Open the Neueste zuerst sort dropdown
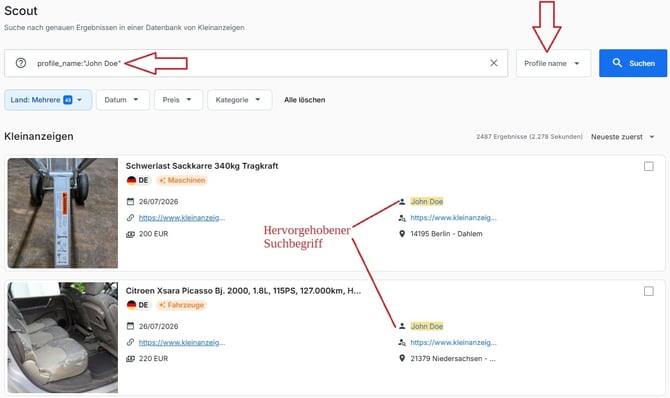Viewport: 670px width, 398px height. (x=623, y=137)
